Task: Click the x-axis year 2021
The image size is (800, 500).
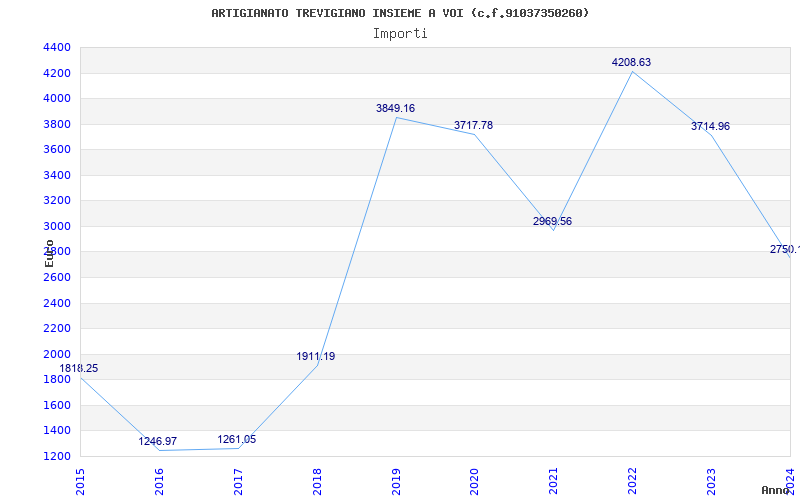Action: [554, 482]
